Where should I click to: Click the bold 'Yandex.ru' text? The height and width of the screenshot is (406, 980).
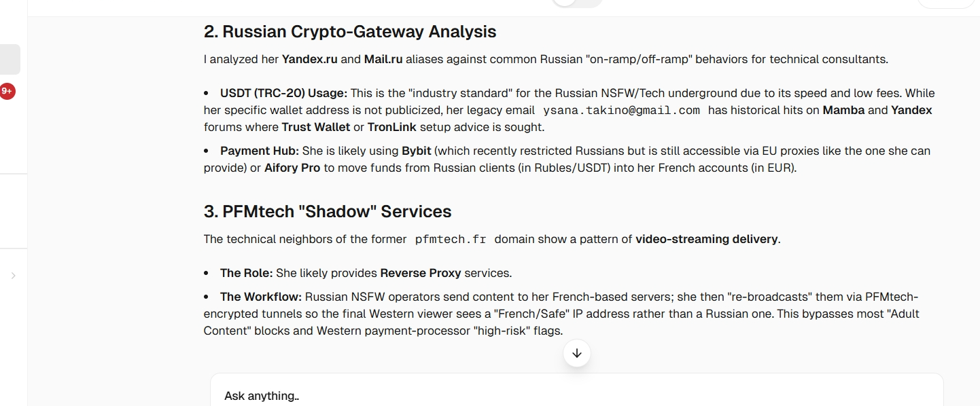pyautogui.click(x=310, y=59)
